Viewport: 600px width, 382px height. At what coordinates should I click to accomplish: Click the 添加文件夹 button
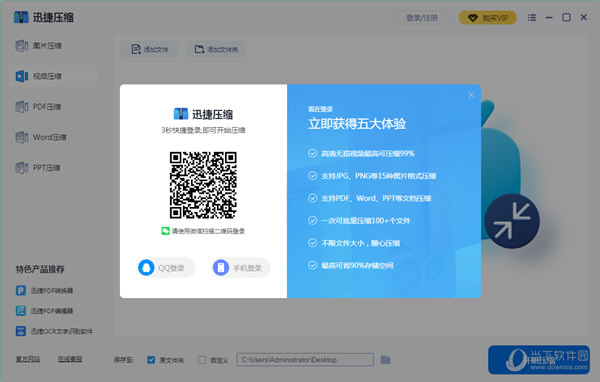[x=216, y=49]
